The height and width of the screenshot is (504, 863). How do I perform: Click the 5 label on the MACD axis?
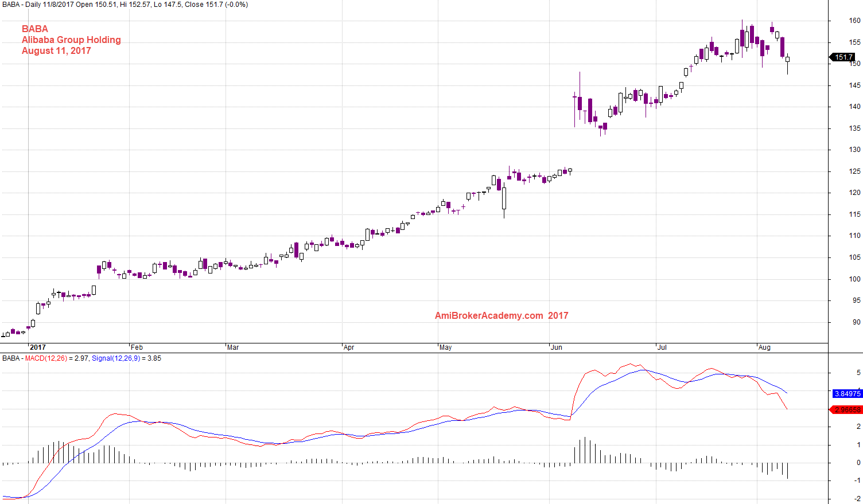(858, 373)
